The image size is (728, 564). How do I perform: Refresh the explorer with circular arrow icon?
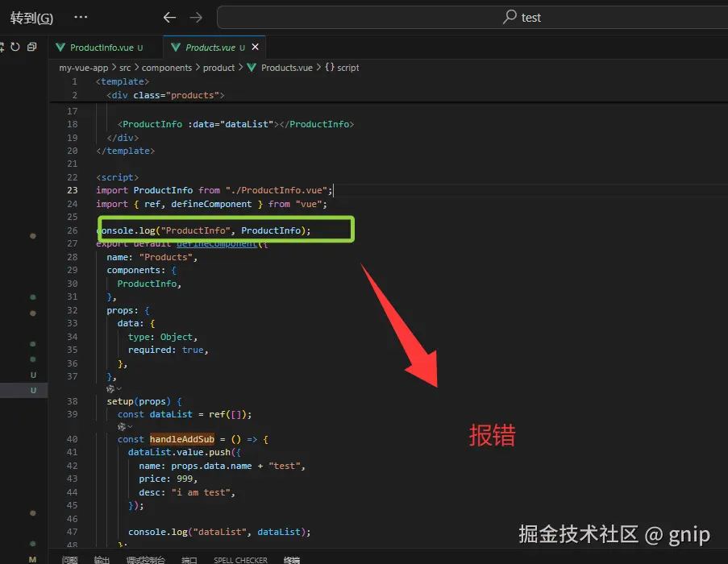click(15, 47)
